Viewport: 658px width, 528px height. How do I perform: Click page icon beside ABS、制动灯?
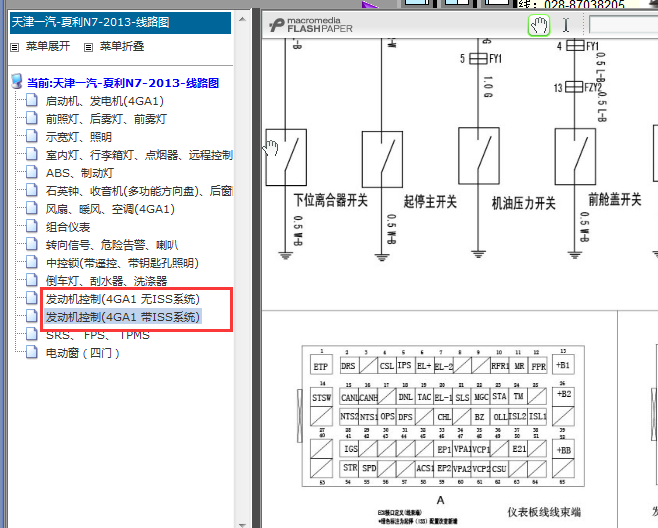point(32,172)
